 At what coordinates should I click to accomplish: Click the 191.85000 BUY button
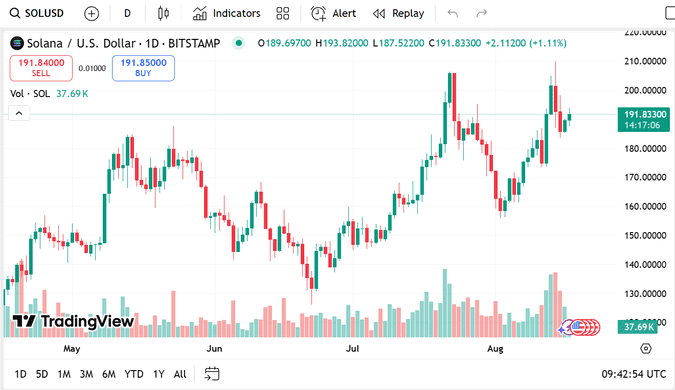[143, 68]
